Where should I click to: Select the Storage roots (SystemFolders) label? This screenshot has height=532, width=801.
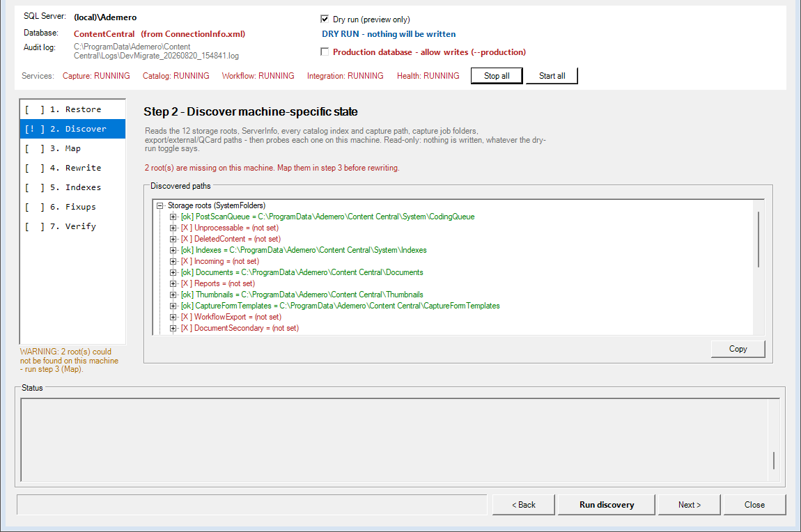[x=217, y=205]
